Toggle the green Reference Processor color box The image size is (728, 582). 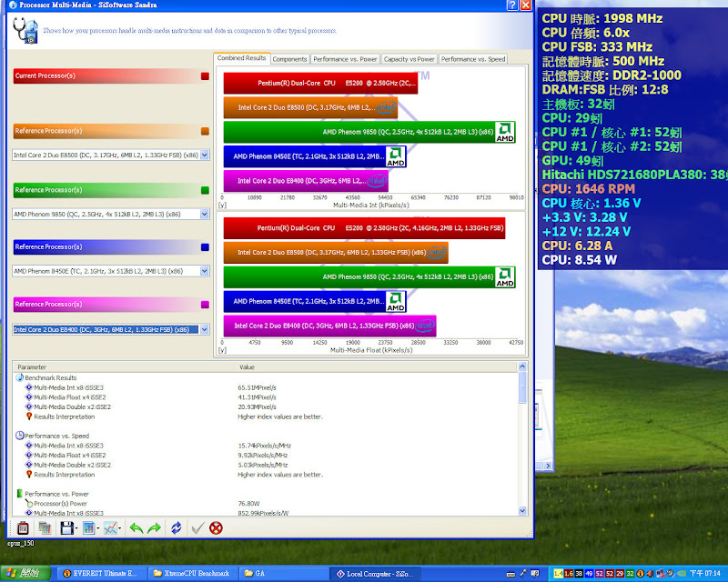pyautogui.click(x=204, y=190)
